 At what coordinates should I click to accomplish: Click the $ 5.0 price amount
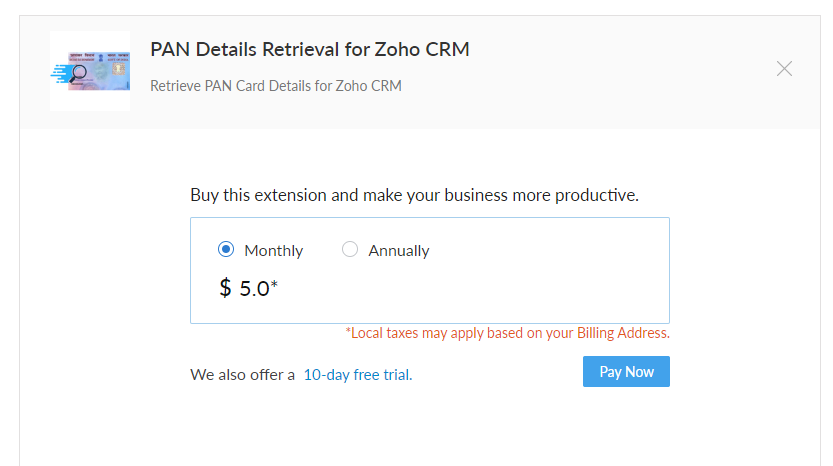249,289
